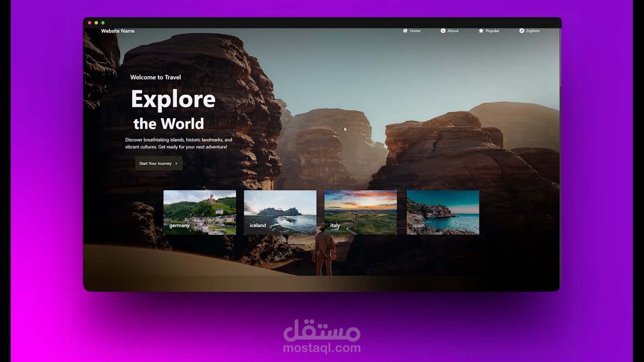The width and height of the screenshot is (644, 362).
Task: View the italy destination card
Action: click(x=360, y=212)
